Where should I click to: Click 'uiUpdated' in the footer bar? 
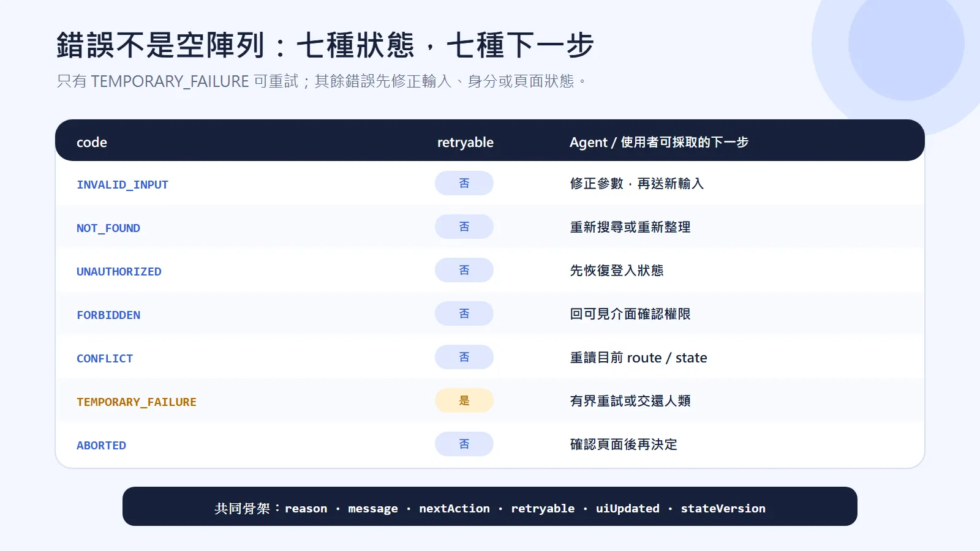[628, 509]
